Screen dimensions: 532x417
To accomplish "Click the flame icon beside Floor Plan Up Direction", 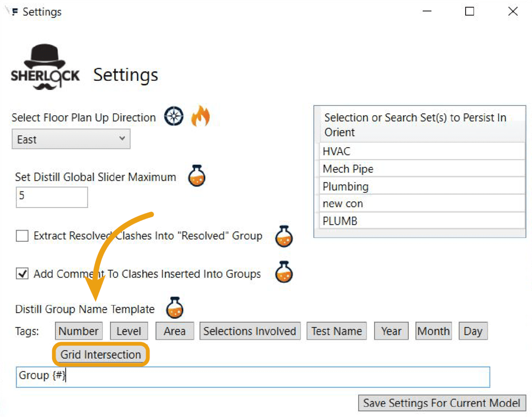I will pos(200,116).
